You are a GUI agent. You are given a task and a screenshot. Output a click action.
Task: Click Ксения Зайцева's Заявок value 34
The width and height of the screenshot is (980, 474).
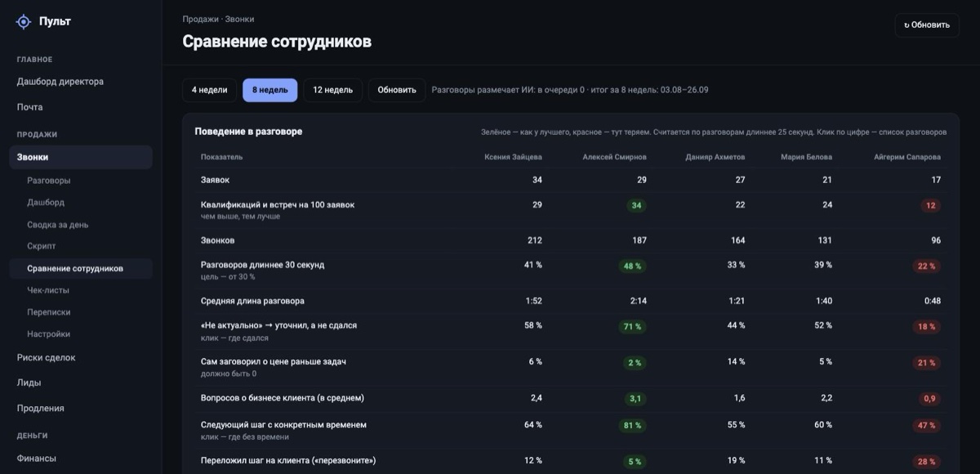pyautogui.click(x=537, y=180)
